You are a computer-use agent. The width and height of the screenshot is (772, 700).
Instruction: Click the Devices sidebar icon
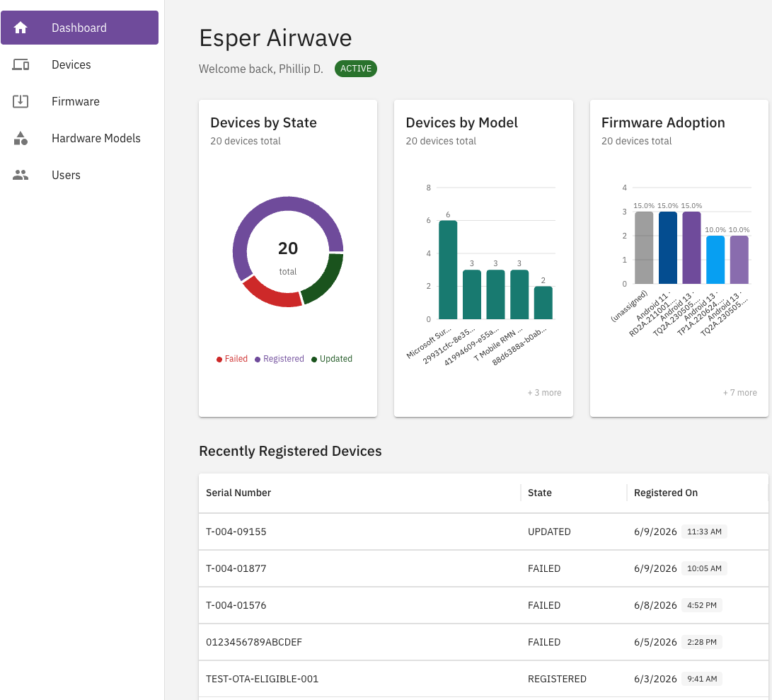21,64
